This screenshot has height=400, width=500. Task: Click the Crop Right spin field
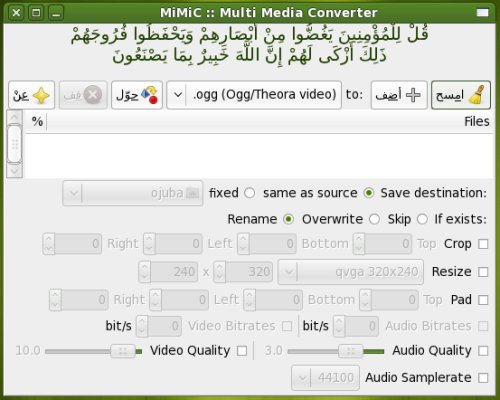[x=72, y=244]
